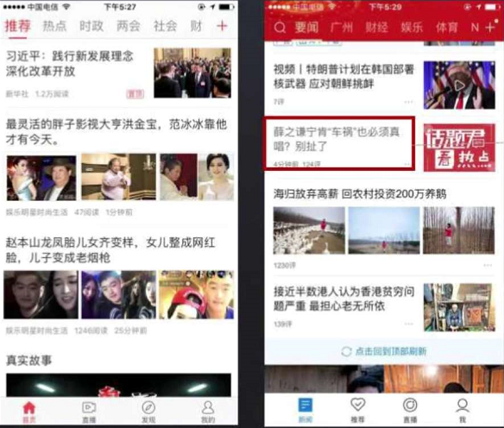Open more options dots on 特朗普 article
Screen dimensions: 504x428
tap(408, 102)
